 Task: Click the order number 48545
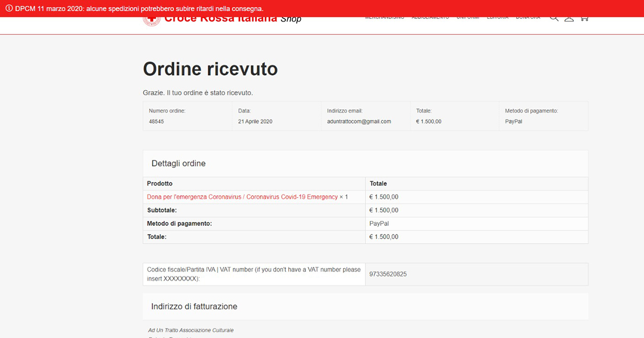coord(157,121)
